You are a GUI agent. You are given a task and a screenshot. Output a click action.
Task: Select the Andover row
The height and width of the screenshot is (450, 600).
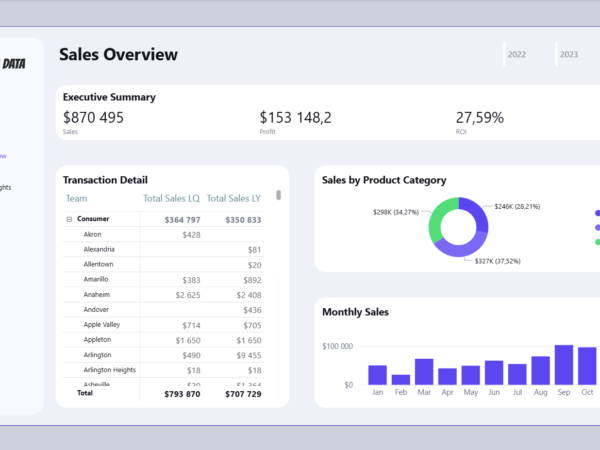163,310
